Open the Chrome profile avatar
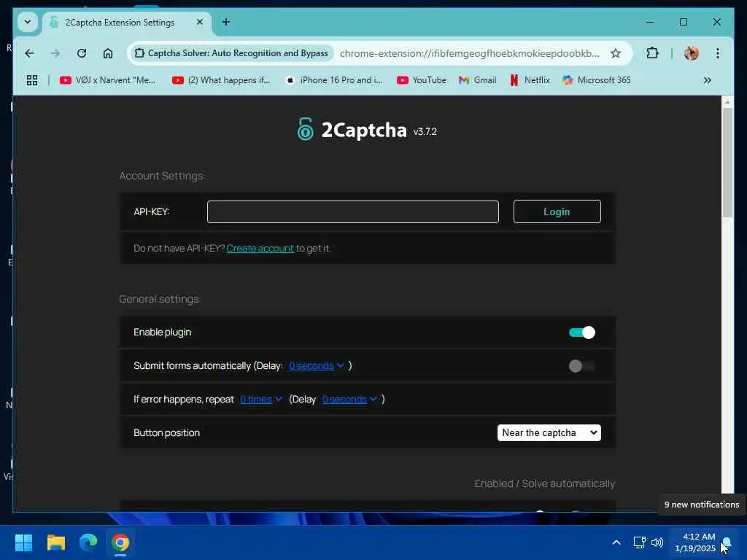The image size is (747, 560). point(691,53)
